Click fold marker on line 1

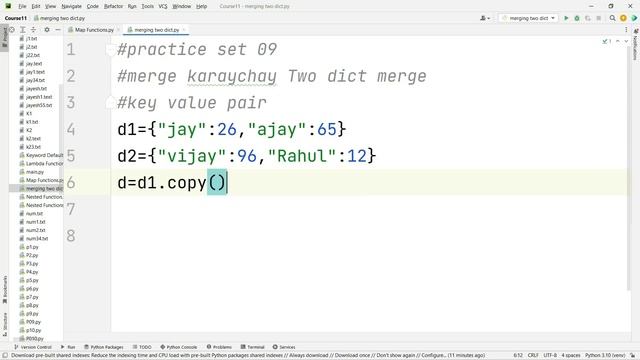(110, 49)
